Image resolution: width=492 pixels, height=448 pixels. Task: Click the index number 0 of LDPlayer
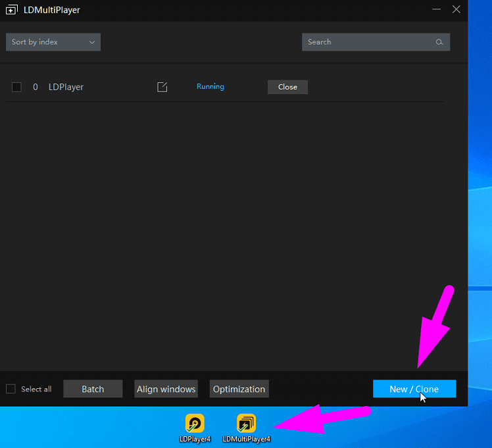(x=36, y=87)
